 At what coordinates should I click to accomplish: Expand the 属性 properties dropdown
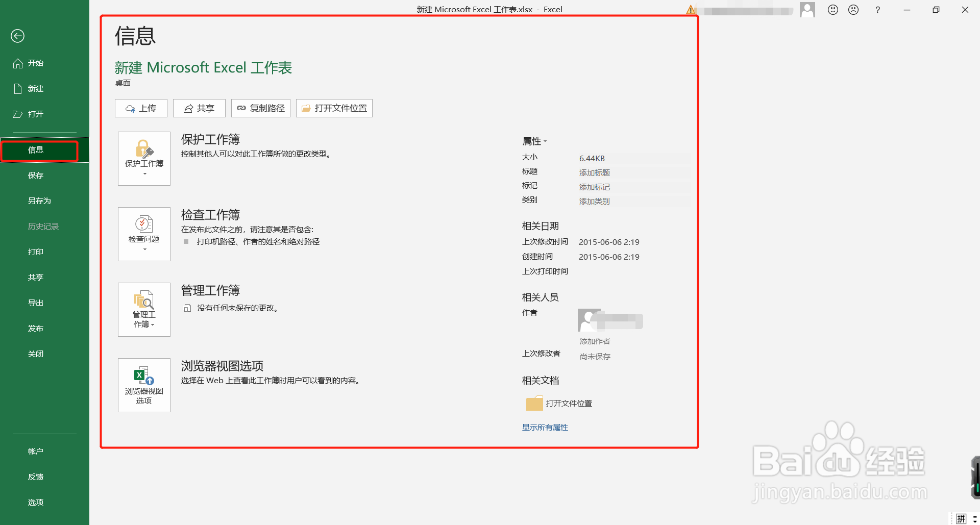click(x=534, y=141)
